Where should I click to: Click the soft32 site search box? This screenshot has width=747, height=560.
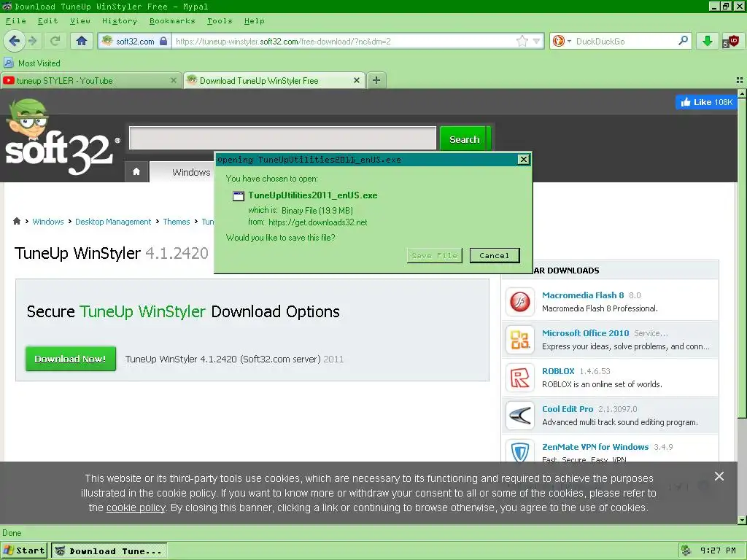pos(282,138)
